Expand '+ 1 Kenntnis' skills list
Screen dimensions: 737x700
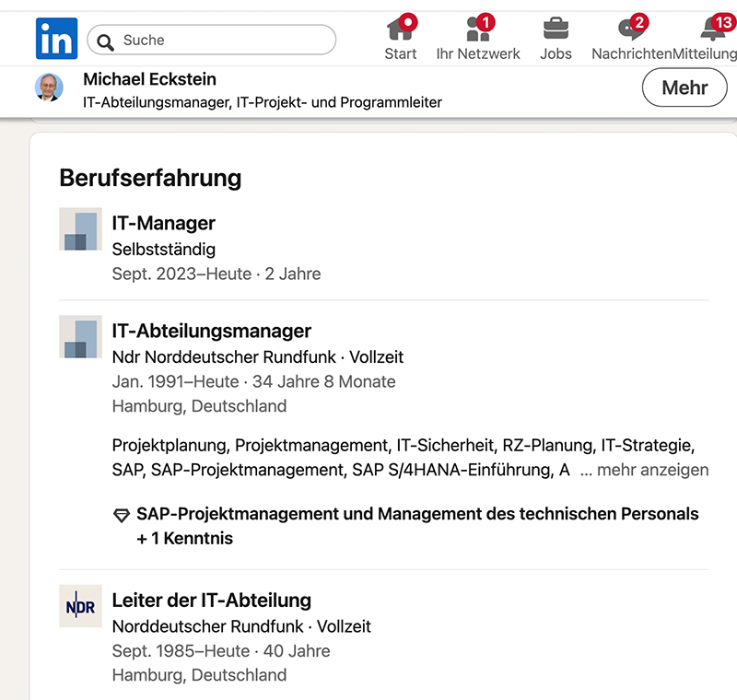coord(185,539)
